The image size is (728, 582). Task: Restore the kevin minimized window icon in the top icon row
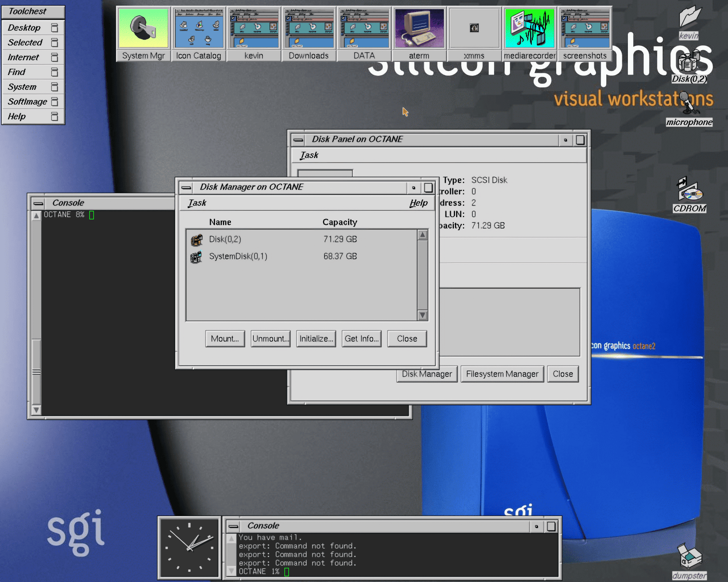254,34
